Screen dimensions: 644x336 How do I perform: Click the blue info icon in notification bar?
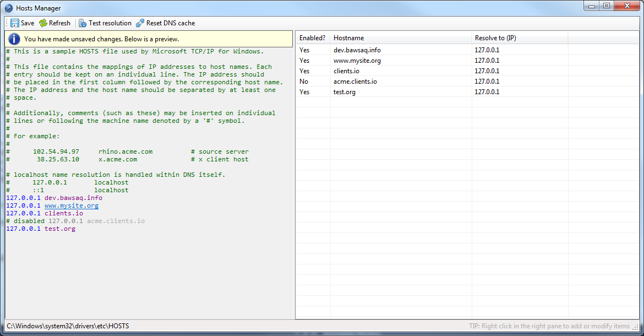(x=14, y=39)
